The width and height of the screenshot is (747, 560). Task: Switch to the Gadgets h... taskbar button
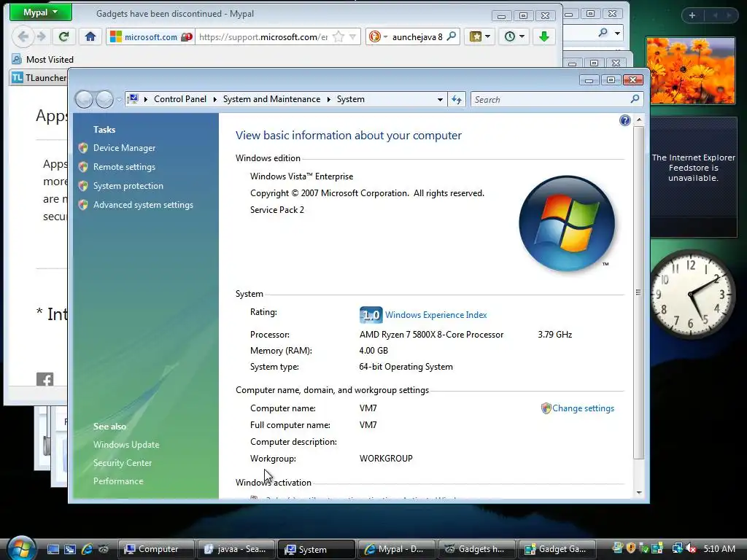pos(477,549)
